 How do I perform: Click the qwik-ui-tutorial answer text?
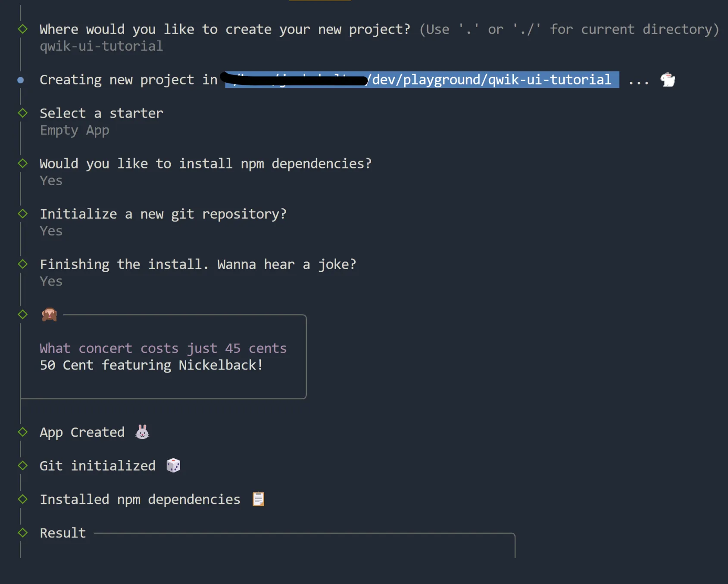point(101,46)
